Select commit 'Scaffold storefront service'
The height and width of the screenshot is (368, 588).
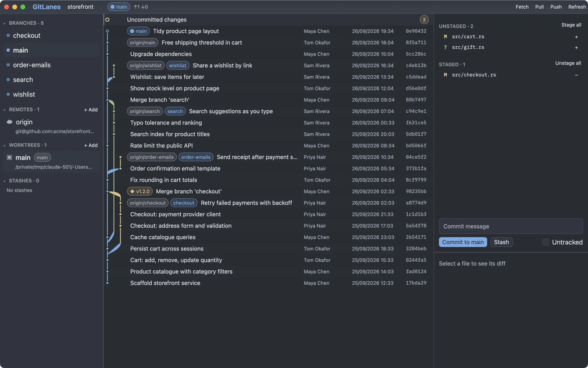269,283
